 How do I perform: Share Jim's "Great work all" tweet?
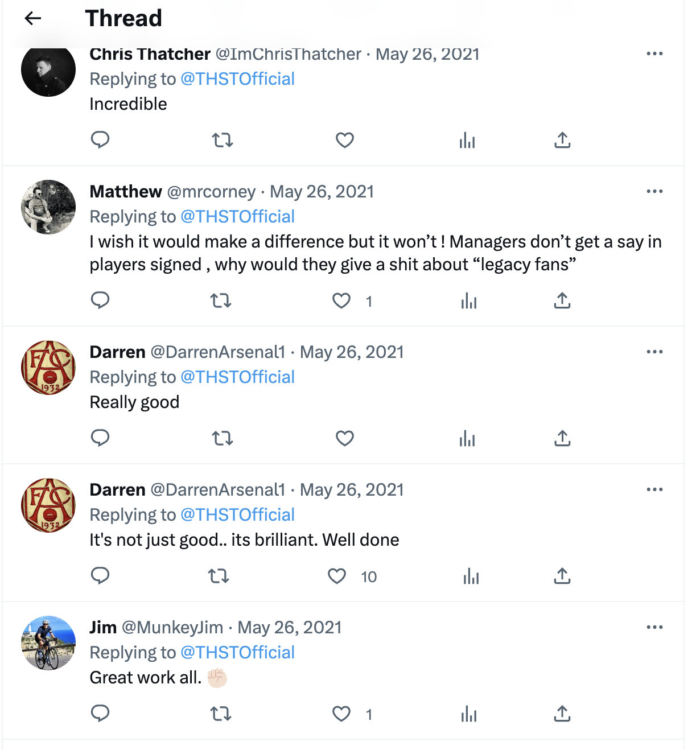(562, 714)
